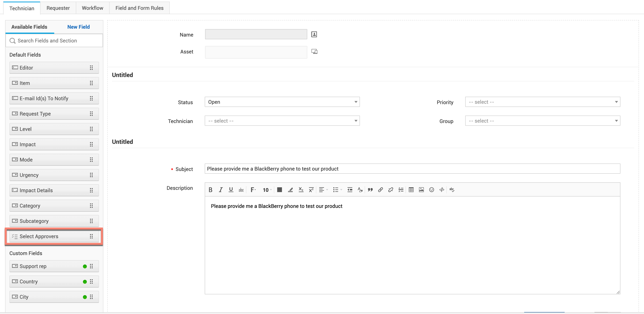Image resolution: width=644 pixels, height=314 pixels.
Task: Expand the Status dropdown showing Open
Action: coord(282,102)
